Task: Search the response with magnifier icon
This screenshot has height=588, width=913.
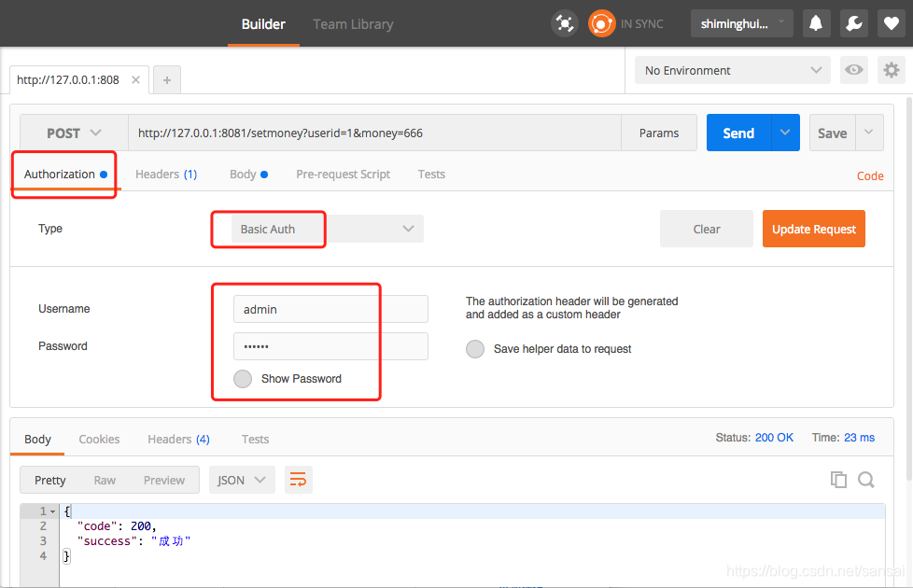Action: (866, 480)
